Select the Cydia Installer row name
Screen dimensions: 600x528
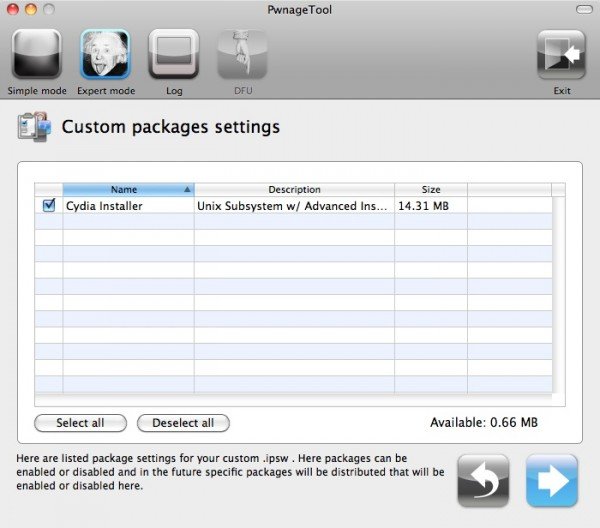click(104, 206)
